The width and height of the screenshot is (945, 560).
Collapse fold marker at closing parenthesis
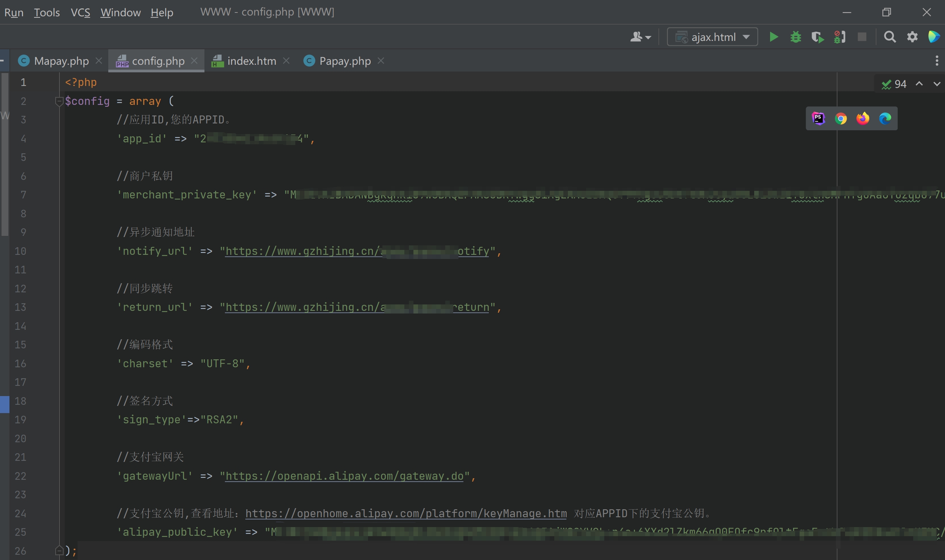pyautogui.click(x=59, y=551)
